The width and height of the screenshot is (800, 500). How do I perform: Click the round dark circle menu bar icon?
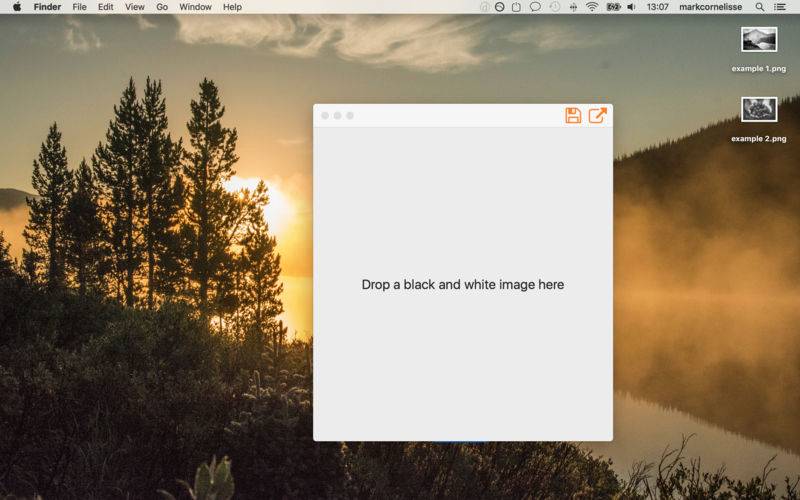click(x=500, y=7)
